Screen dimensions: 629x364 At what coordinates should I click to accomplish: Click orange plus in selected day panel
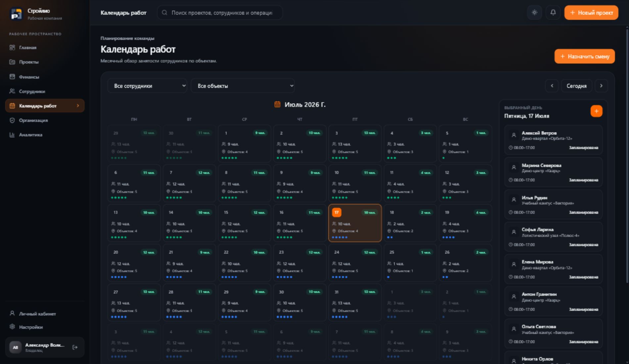[x=596, y=111]
